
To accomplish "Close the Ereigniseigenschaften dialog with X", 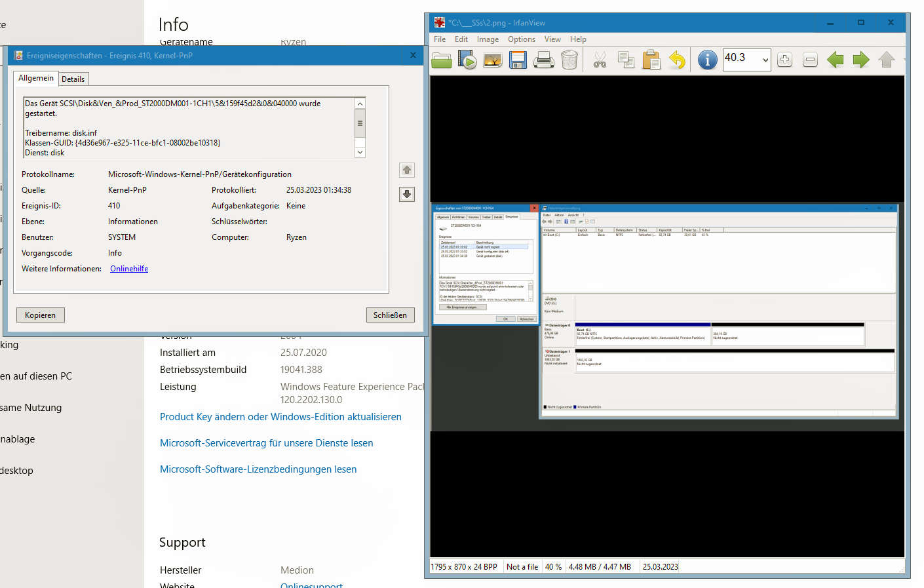I will (413, 56).
